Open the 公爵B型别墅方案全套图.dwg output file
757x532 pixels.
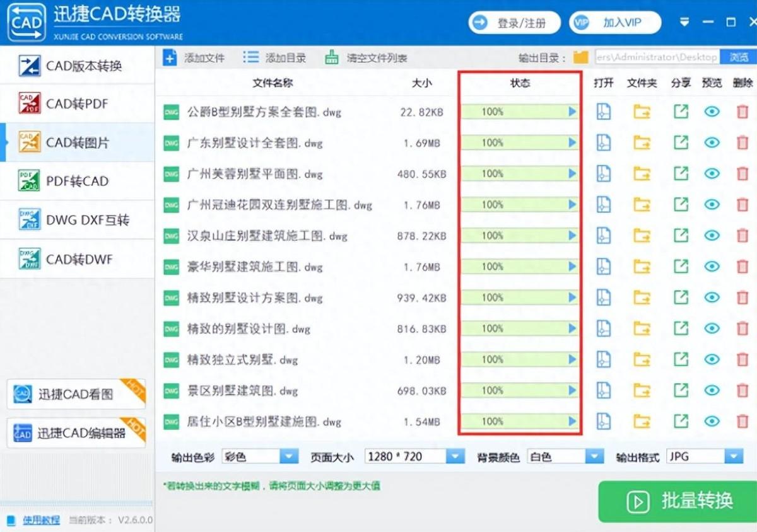(604, 112)
